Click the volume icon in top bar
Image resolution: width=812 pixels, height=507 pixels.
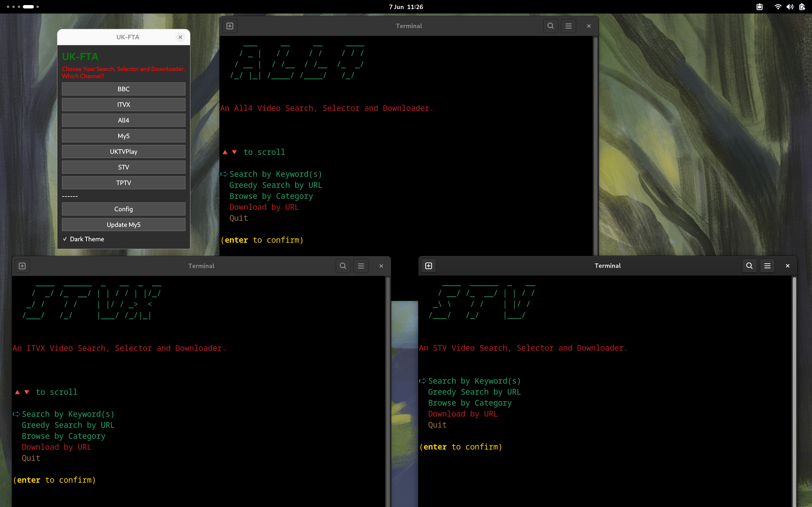point(790,7)
